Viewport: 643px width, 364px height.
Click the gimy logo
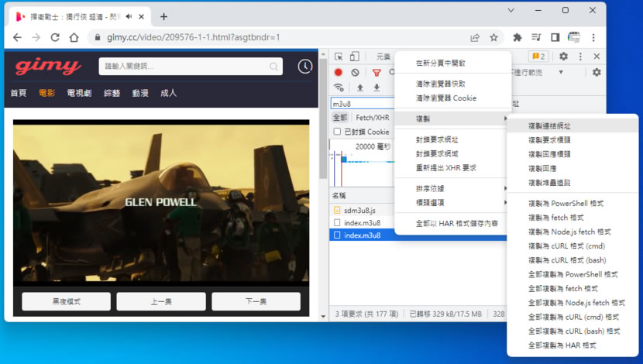click(x=48, y=67)
